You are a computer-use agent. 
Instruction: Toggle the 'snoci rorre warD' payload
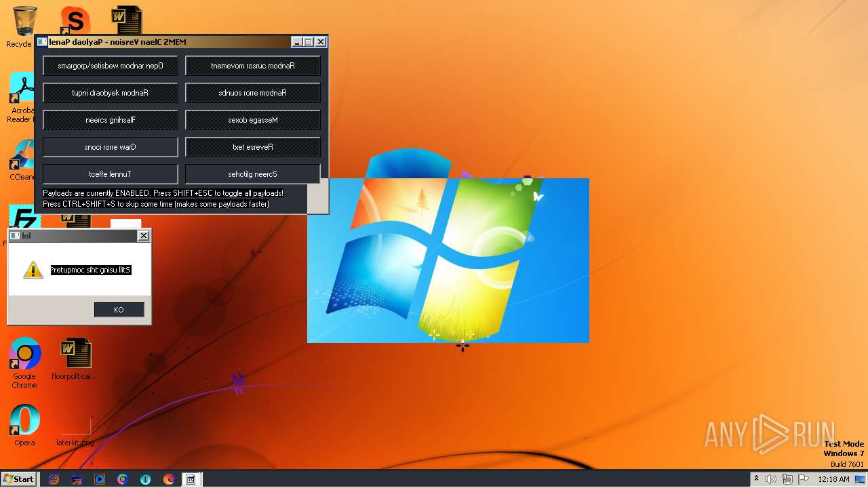point(111,147)
